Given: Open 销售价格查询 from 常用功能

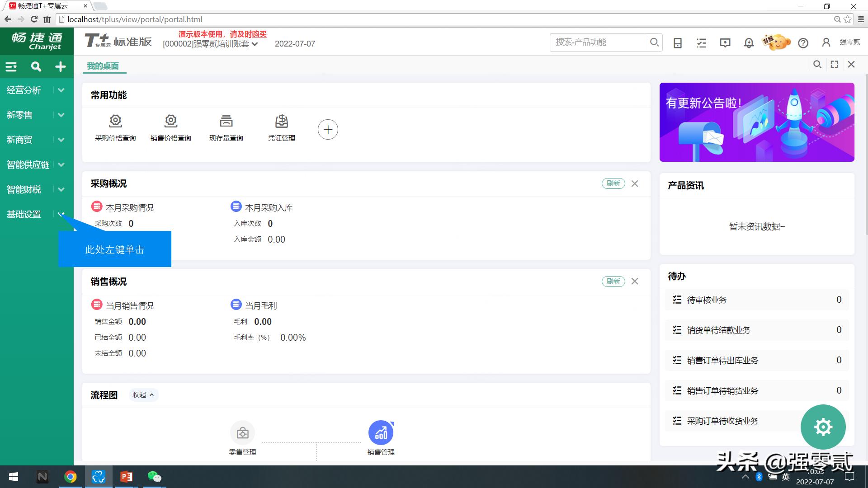Looking at the screenshot, I should tap(170, 128).
